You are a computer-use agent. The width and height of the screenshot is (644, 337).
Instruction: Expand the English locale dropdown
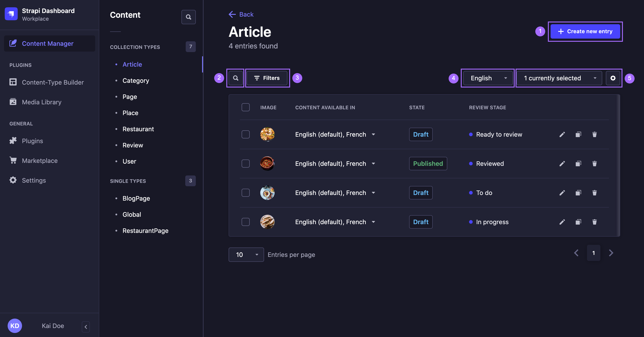point(487,77)
